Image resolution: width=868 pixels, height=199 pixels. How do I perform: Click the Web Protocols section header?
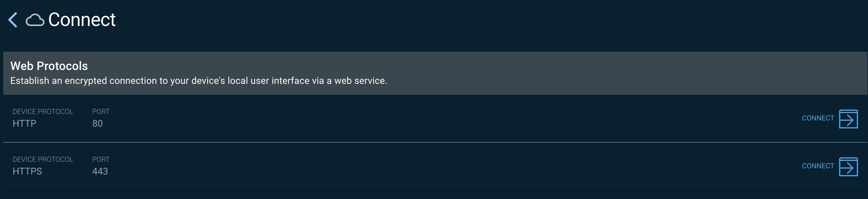click(49, 66)
